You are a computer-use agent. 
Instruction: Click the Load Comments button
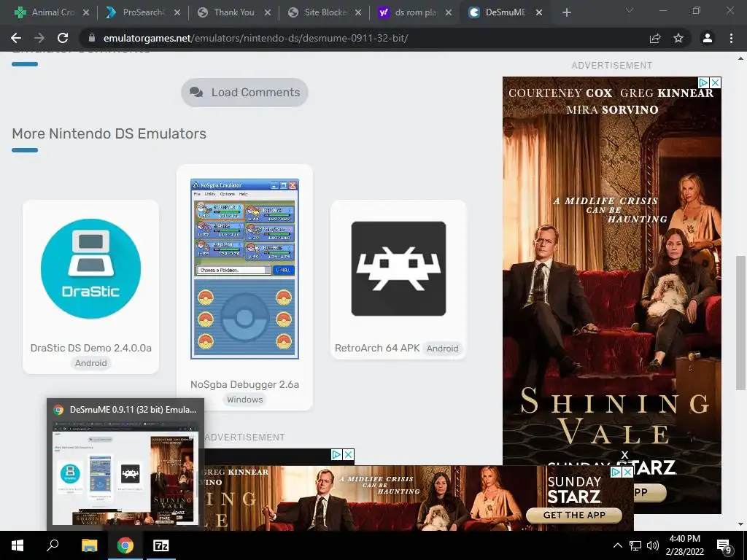(244, 93)
